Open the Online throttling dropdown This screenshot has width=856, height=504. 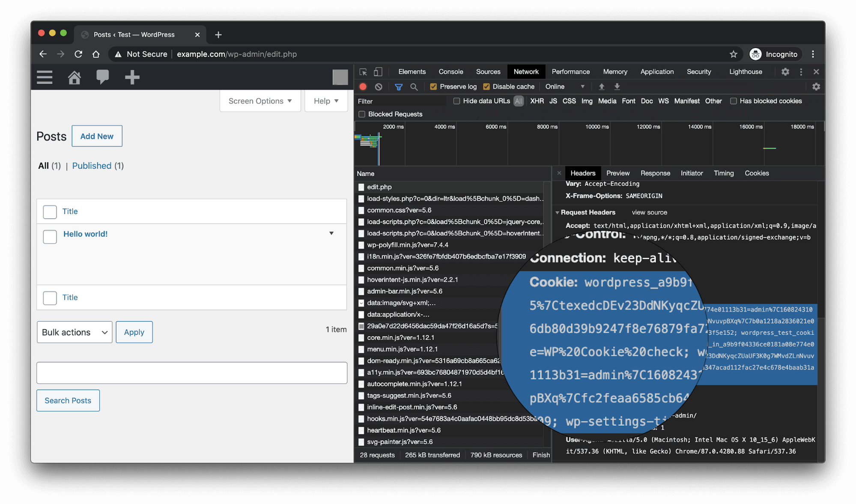click(x=564, y=86)
